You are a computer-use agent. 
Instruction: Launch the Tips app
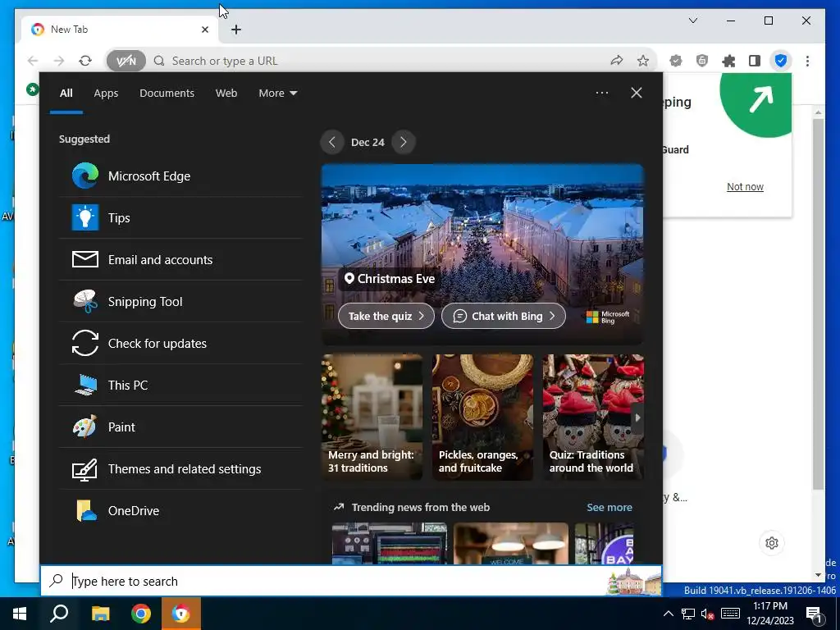[x=180, y=218]
